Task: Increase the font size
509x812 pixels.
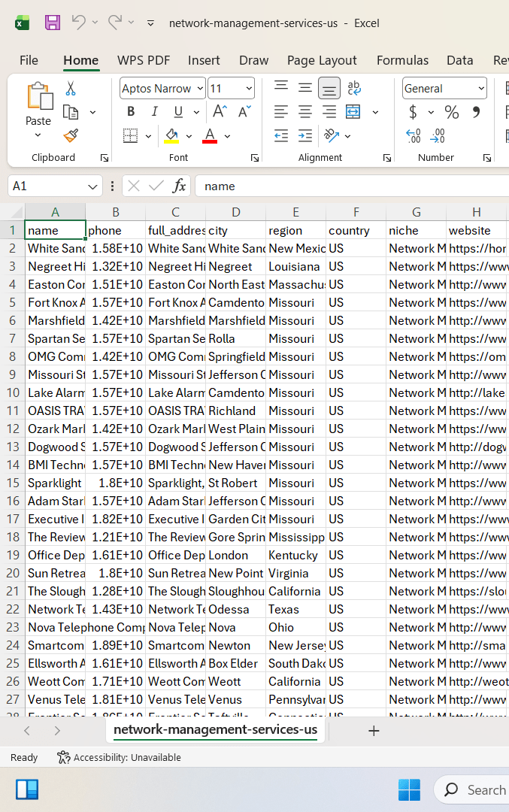Action: tap(220, 111)
